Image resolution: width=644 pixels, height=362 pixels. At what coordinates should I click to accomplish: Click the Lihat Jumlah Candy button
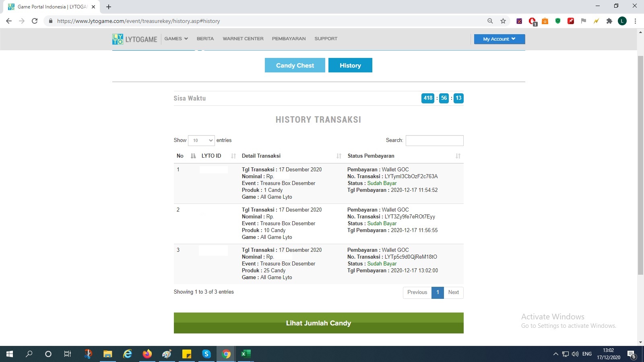pos(319,323)
